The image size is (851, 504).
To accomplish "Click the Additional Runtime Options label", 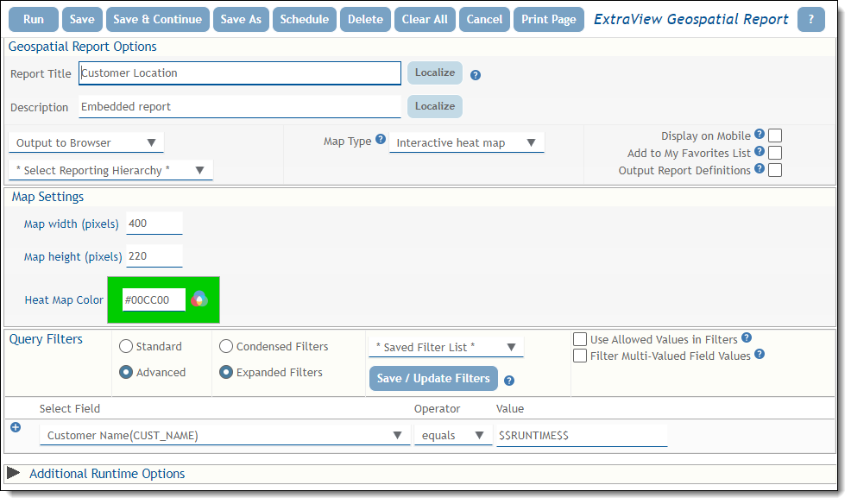I will [107, 474].
